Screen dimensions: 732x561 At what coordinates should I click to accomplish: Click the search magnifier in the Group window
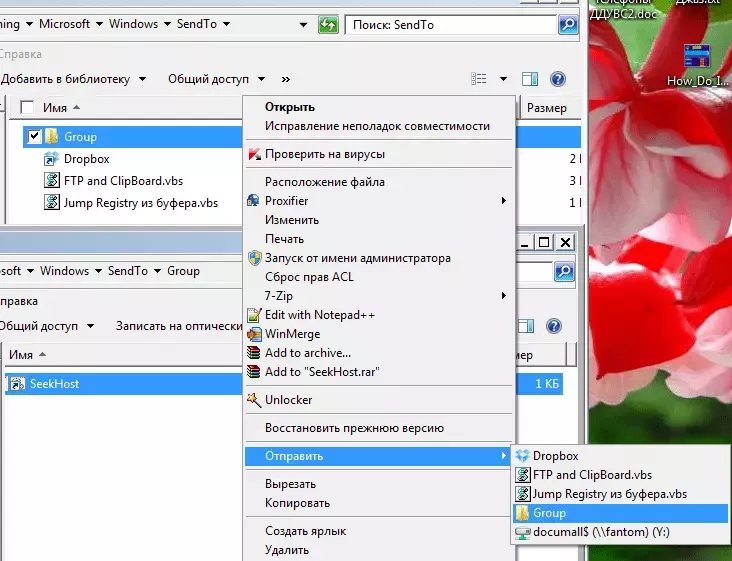(564, 271)
